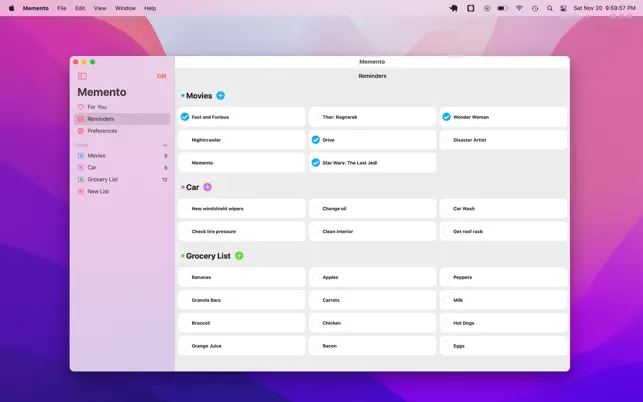Select the Apples reminder
The height and width of the screenshot is (402, 643).
click(372, 277)
